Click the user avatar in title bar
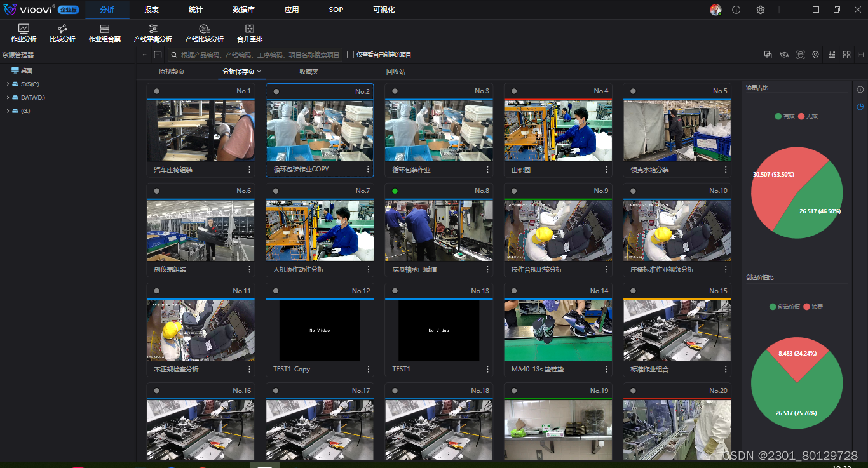 [x=715, y=10]
